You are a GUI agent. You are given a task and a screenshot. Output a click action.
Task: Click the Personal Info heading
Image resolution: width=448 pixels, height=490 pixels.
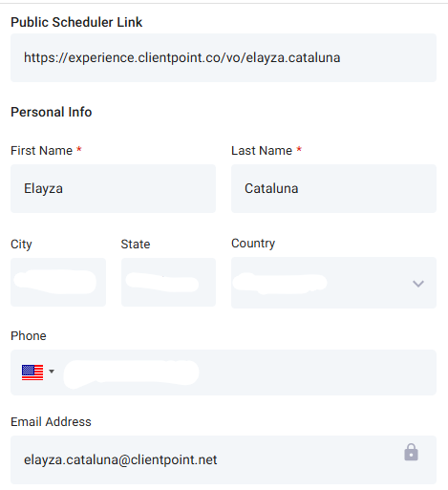52,112
